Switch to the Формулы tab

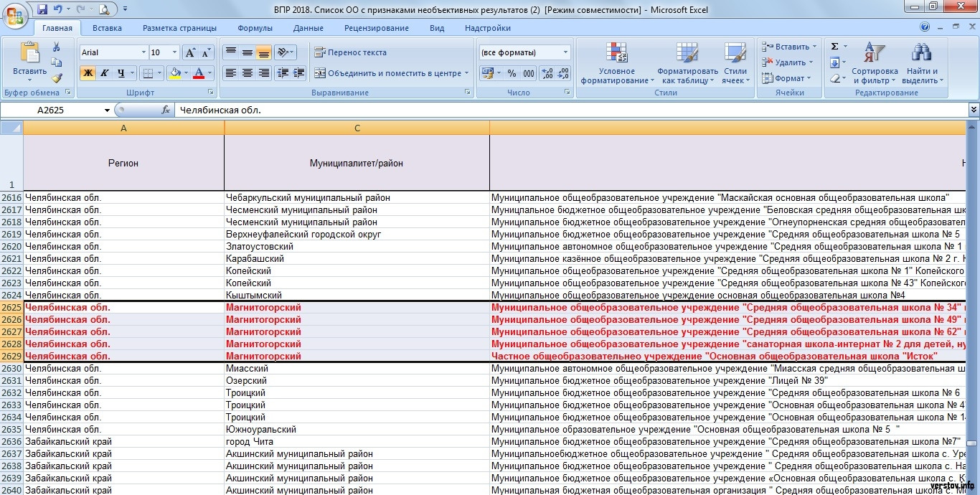[x=255, y=28]
